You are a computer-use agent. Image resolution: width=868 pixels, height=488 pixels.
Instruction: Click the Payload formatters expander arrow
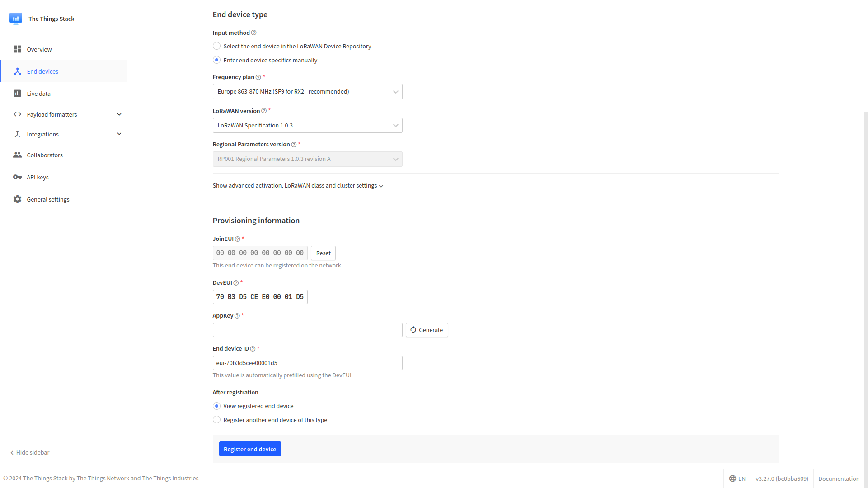click(x=119, y=114)
